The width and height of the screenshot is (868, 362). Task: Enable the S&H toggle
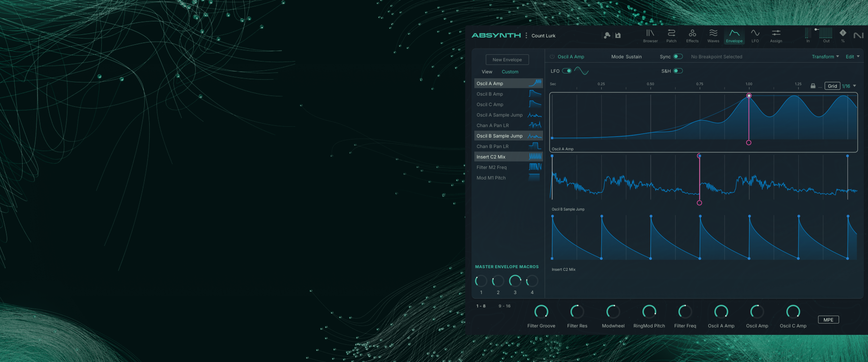[678, 71]
